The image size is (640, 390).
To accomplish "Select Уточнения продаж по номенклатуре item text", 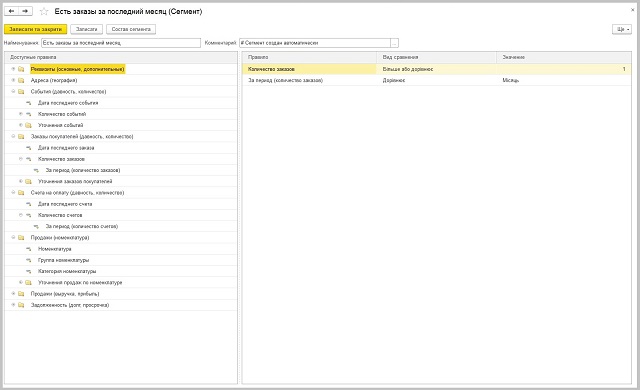I will (80, 282).
